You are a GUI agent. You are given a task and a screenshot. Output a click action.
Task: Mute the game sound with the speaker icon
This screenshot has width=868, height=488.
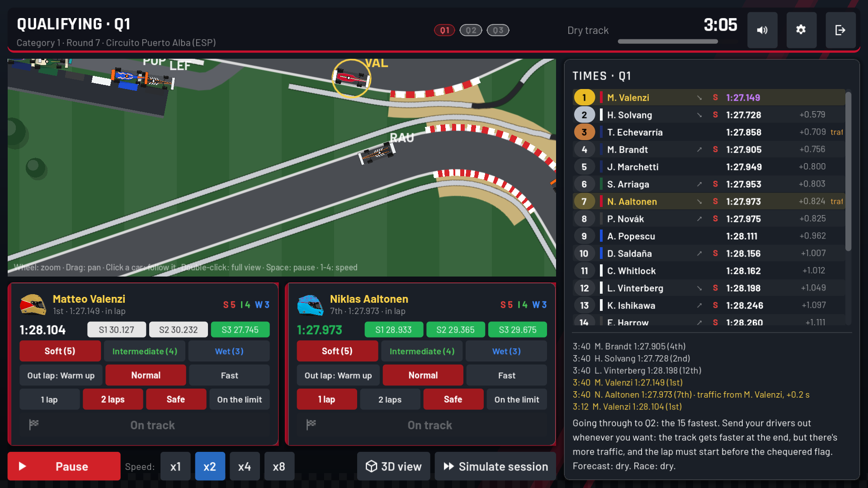coord(762,30)
